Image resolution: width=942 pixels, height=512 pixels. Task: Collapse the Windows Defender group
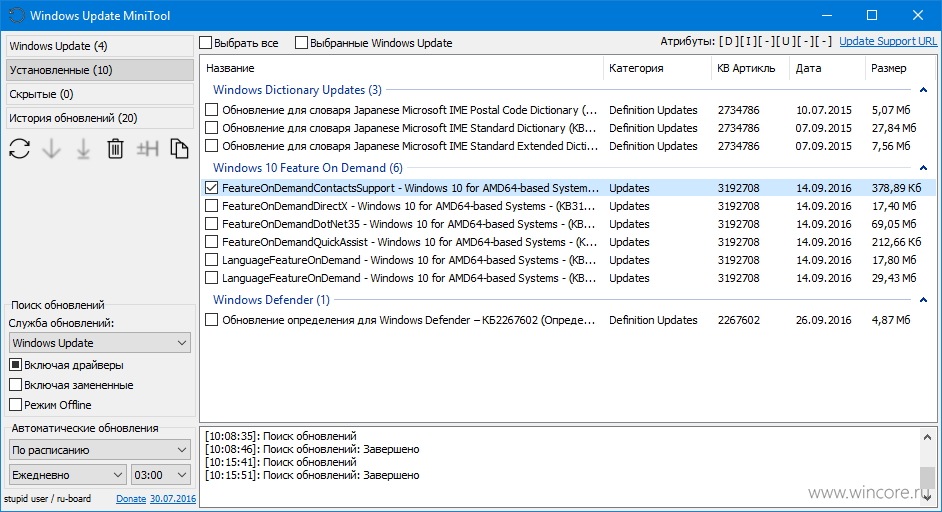[923, 300]
